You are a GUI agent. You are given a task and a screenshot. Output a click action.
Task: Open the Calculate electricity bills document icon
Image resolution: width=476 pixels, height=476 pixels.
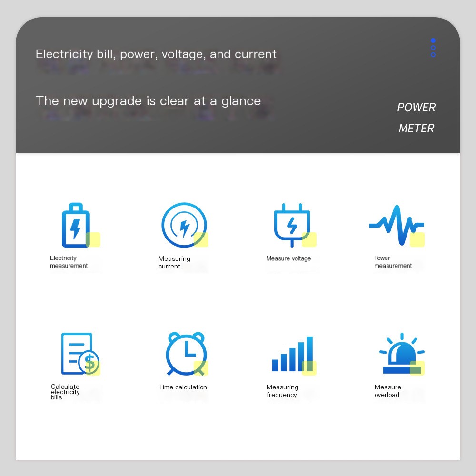pyautogui.click(x=80, y=354)
